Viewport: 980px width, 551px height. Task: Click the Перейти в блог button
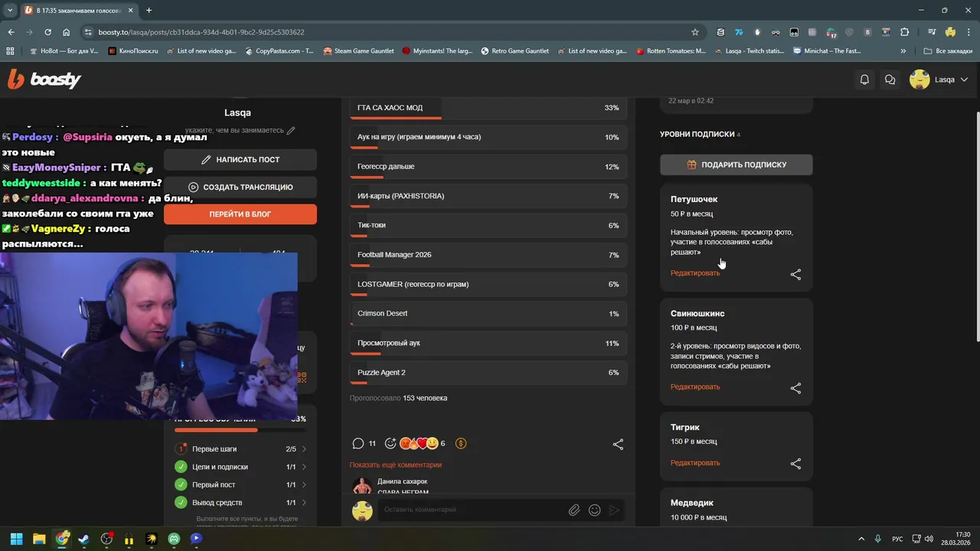[x=240, y=214]
